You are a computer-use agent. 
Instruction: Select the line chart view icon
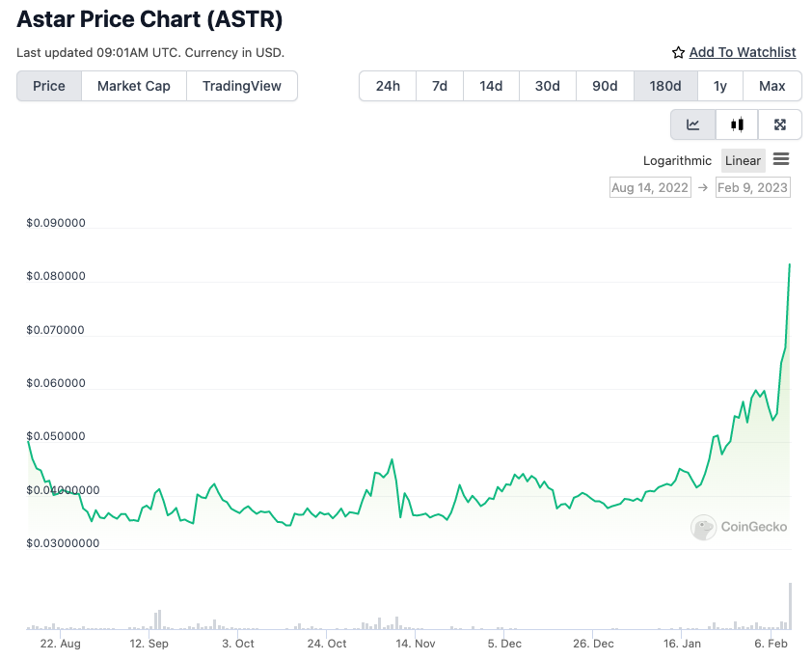692,124
